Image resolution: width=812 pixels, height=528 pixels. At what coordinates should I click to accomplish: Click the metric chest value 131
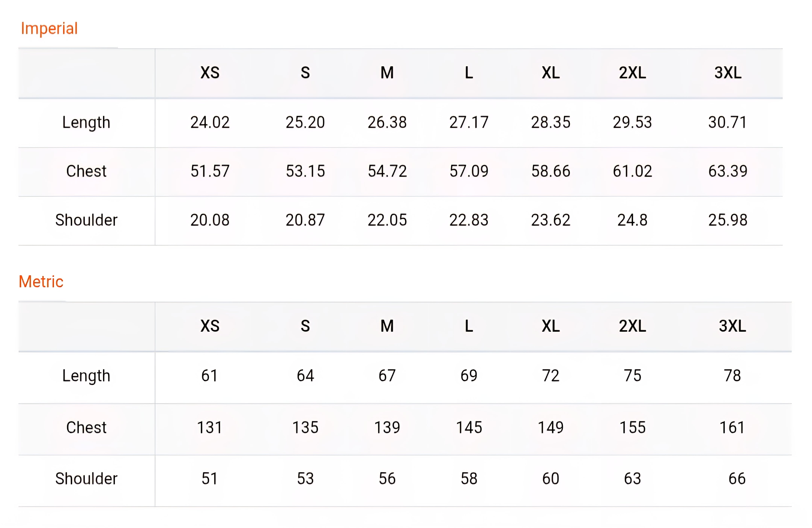click(x=209, y=427)
